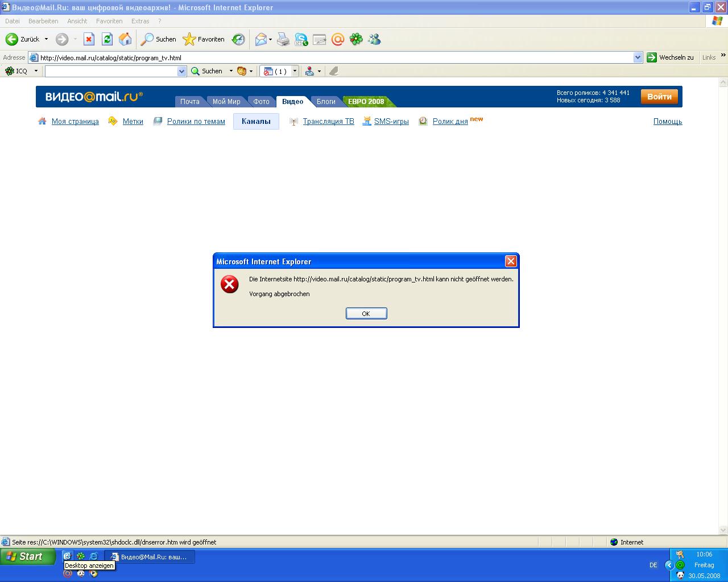Open the ? help menu
Screen dimensions: 728x582
160,21
